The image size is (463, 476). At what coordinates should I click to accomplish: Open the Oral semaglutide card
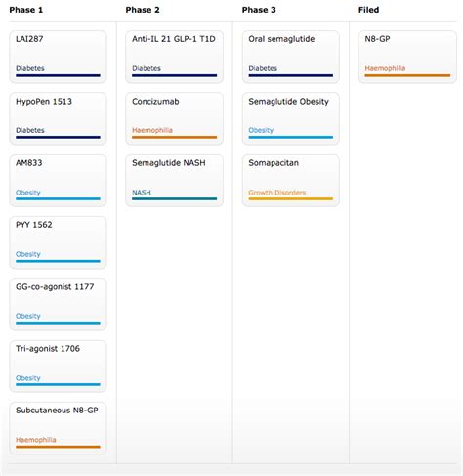click(291, 57)
